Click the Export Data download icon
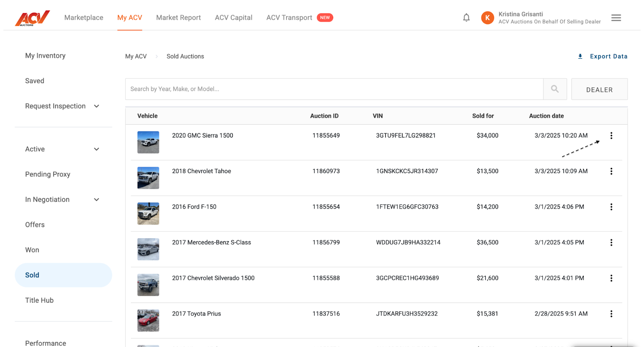 point(580,56)
